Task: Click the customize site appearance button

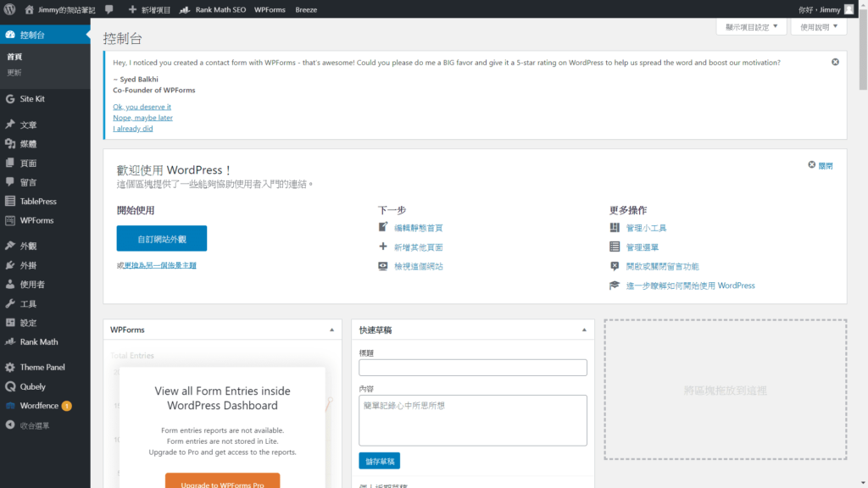Action: pyautogui.click(x=162, y=238)
